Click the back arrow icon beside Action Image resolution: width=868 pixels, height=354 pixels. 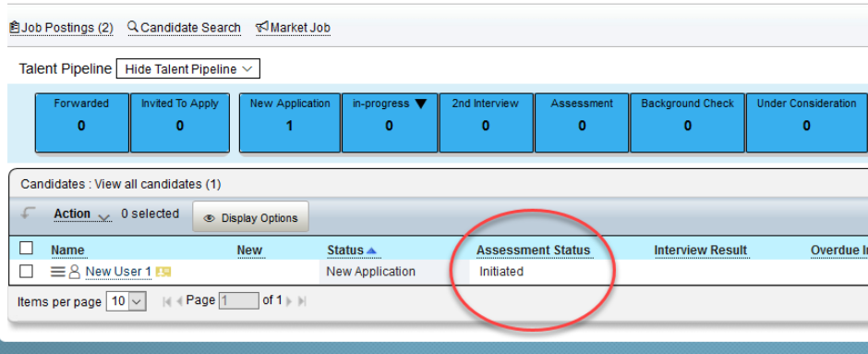point(29,214)
